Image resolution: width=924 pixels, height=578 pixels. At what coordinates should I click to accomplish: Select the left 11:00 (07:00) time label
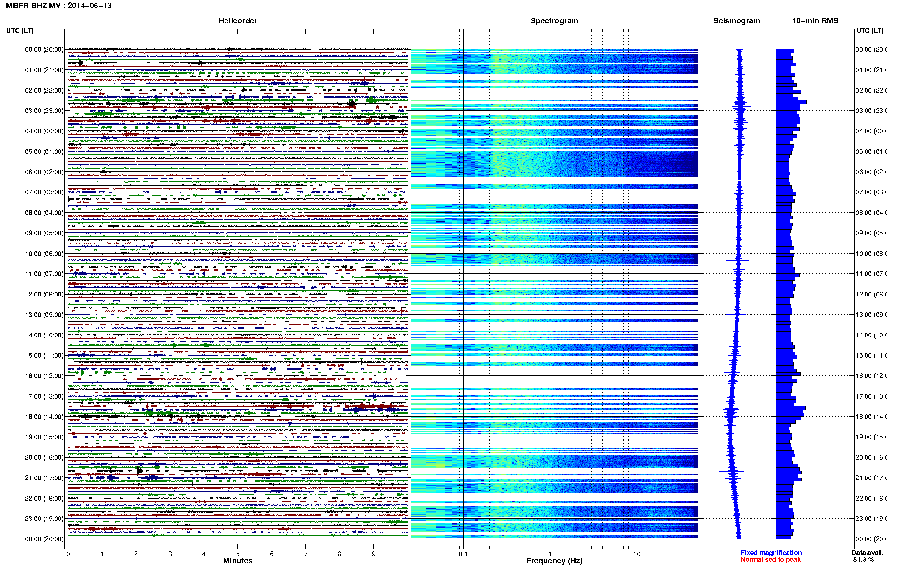click(44, 274)
